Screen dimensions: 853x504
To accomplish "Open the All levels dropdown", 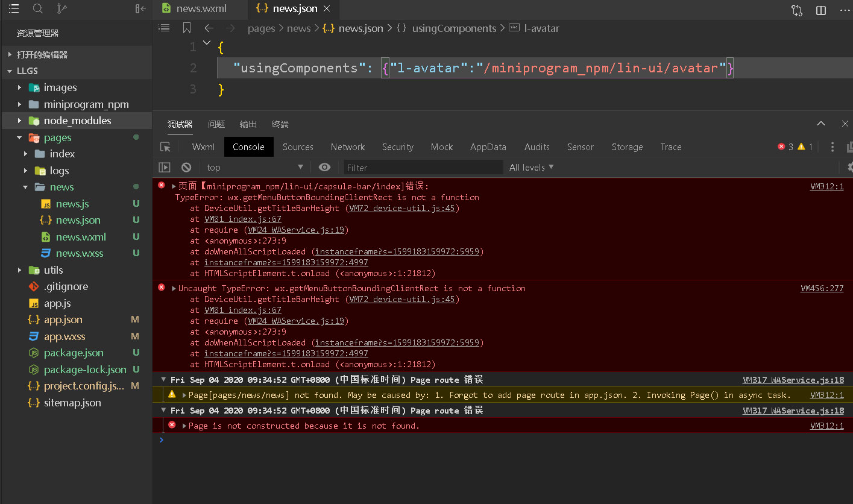I will pos(531,167).
